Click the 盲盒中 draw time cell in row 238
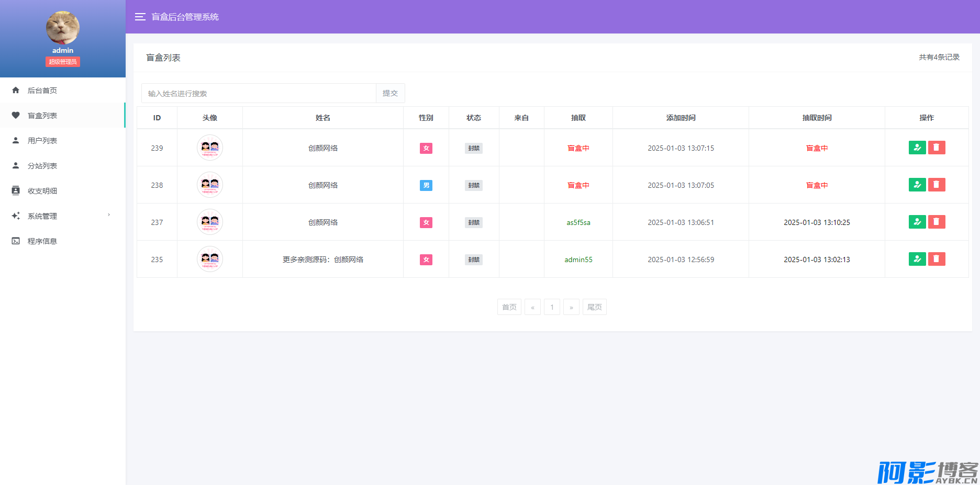 (817, 185)
